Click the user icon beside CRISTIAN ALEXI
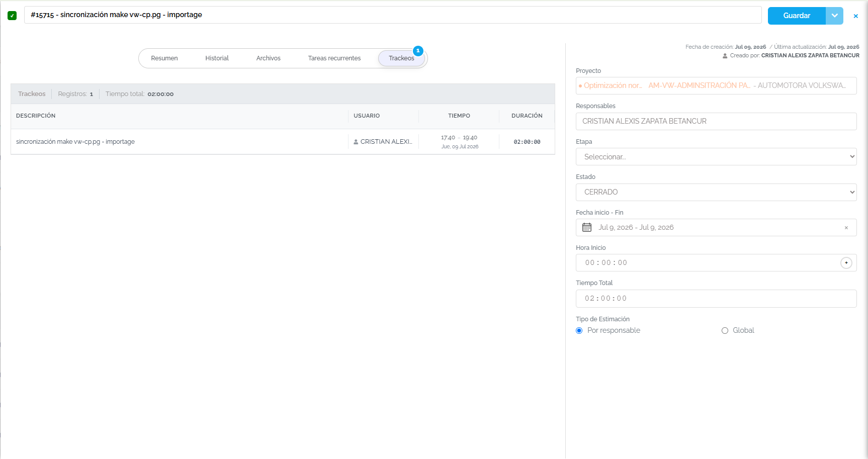868x459 pixels. pos(356,142)
